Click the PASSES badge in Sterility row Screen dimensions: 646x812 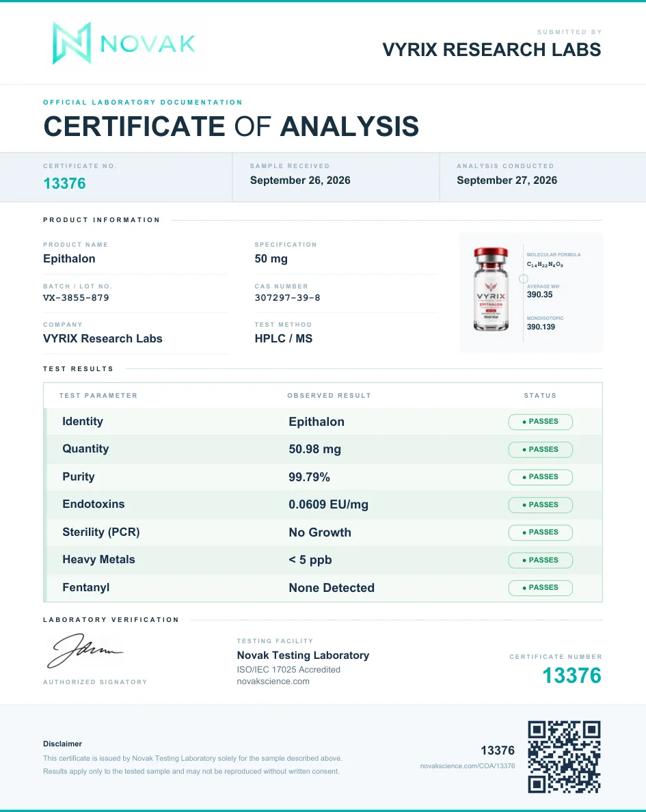coord(540,532)
